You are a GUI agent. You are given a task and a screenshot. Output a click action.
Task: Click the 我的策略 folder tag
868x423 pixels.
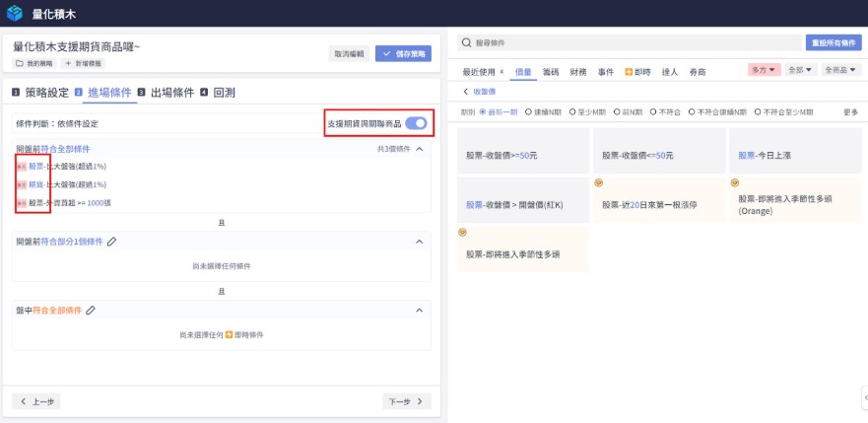(x=35, y=63)
